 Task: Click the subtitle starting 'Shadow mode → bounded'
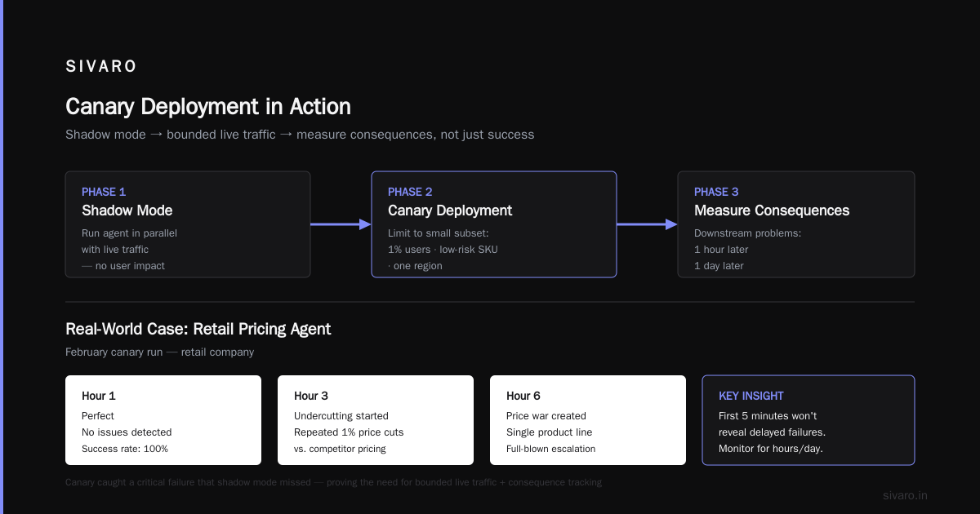pos(300,135)
